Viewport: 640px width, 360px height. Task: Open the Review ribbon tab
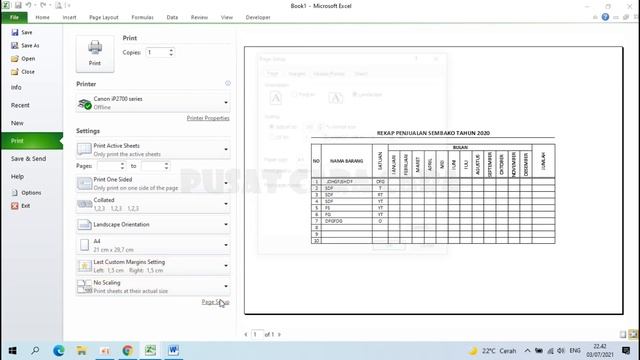[199, 18]
